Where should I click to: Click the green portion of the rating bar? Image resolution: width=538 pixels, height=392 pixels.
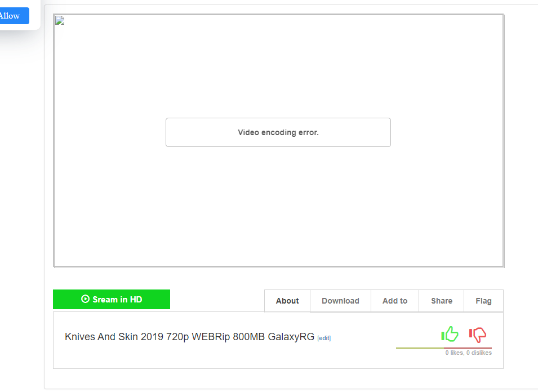click(x=420, y=348)
